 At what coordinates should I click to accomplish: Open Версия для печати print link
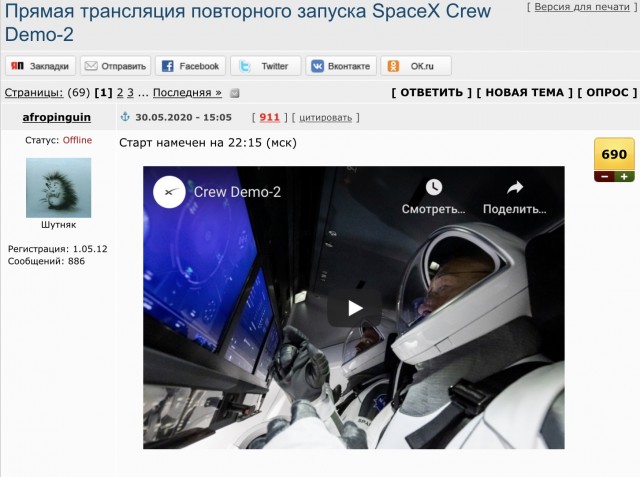[582, 7]
